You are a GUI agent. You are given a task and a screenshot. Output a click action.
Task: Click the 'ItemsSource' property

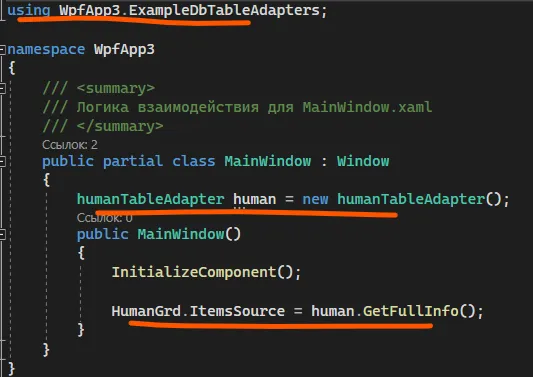click(x=237, y=311)
